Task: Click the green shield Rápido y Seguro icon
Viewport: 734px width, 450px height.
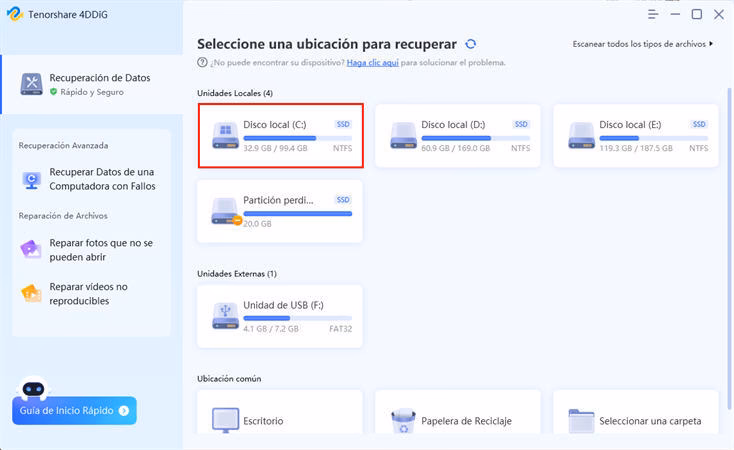Action: tap(53, 92)
